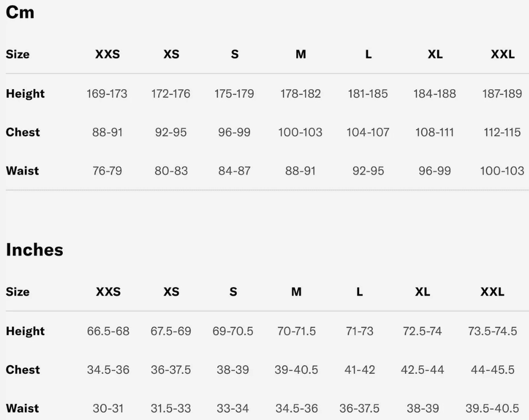Screen dimensions: 529x420
Task: Click inches height value 72.5-74
Action: pyautogui.click(x=422, y=331)
